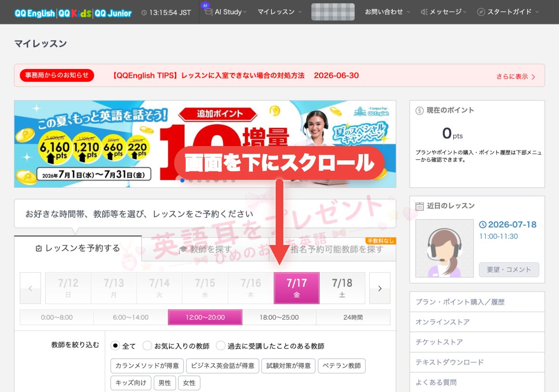The image size is (559, 392).
Task: Open the マイレッスン dropdown menu
Action: click(279, 12)
